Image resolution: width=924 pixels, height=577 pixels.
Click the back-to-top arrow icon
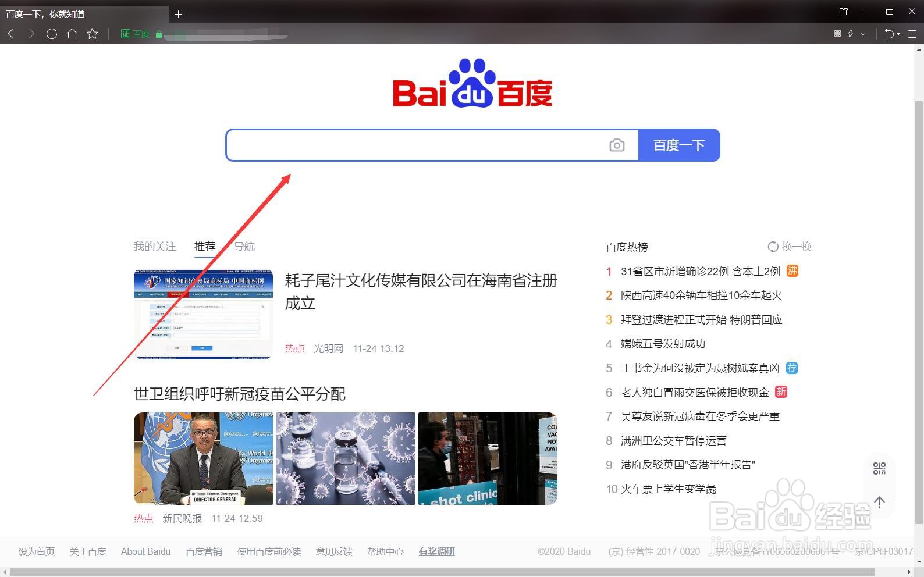[x=879, y=501]
